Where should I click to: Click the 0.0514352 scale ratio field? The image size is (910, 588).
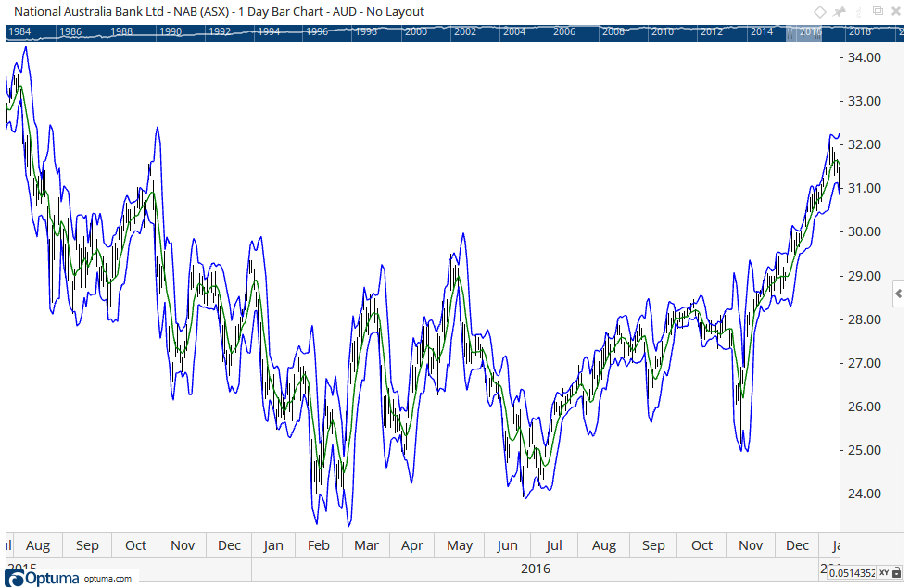point(852,573)
